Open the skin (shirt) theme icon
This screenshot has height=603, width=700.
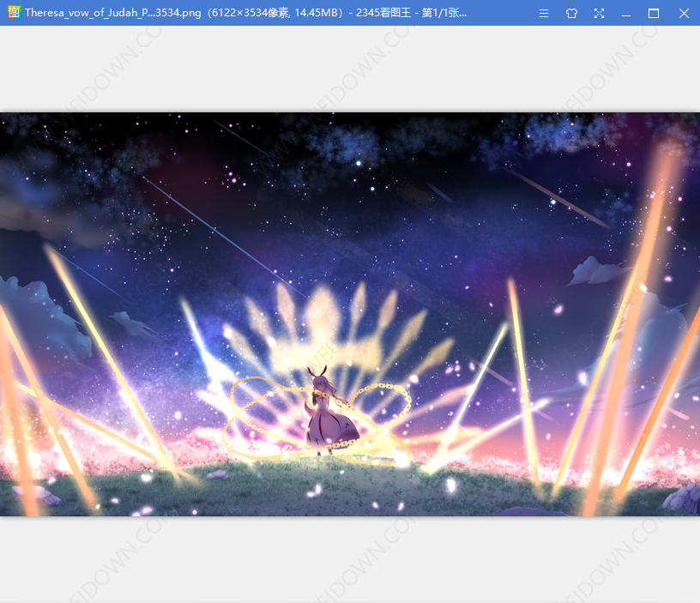point(571,14)
